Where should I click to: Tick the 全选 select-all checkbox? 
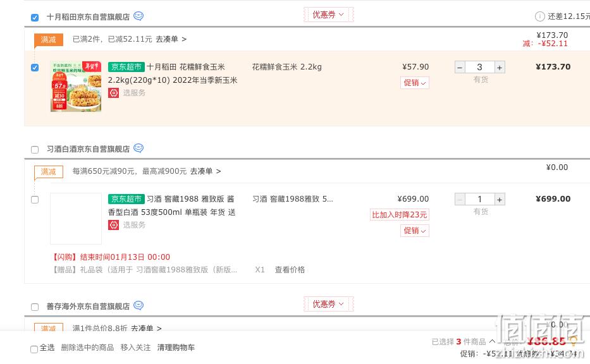click(34, 349)
